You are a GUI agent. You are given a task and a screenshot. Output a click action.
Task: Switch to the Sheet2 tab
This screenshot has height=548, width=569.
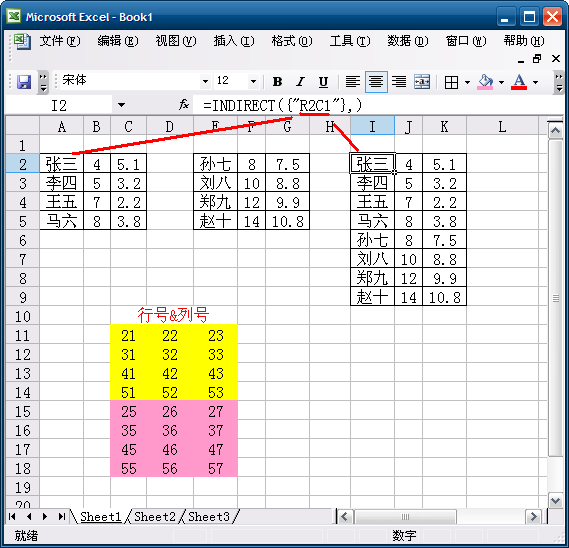pyautogui.click(x=155, y=516)
